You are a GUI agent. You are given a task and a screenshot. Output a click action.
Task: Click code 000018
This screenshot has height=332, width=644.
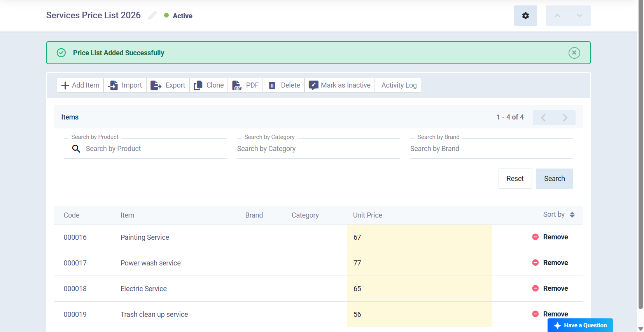point(75,289)
